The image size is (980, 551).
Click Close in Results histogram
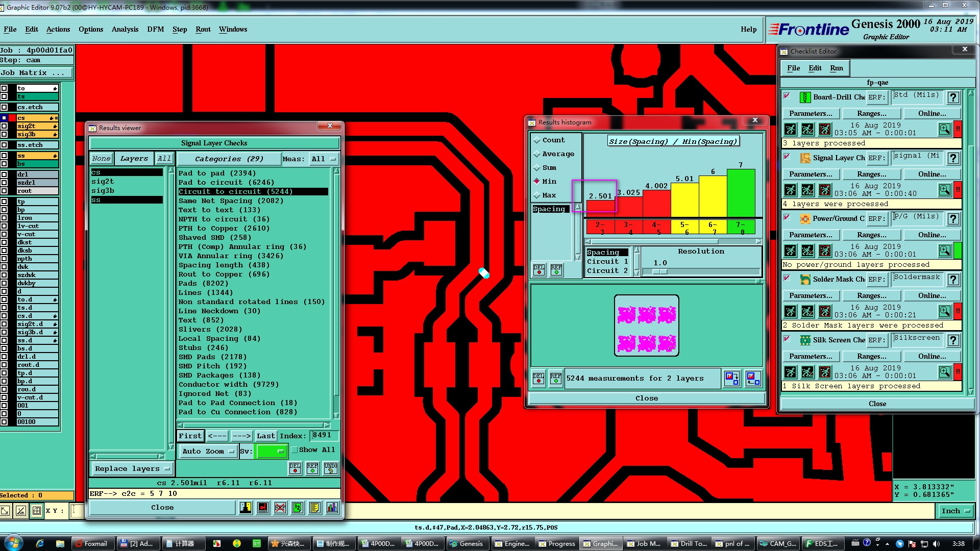click(x=647, y=398)
